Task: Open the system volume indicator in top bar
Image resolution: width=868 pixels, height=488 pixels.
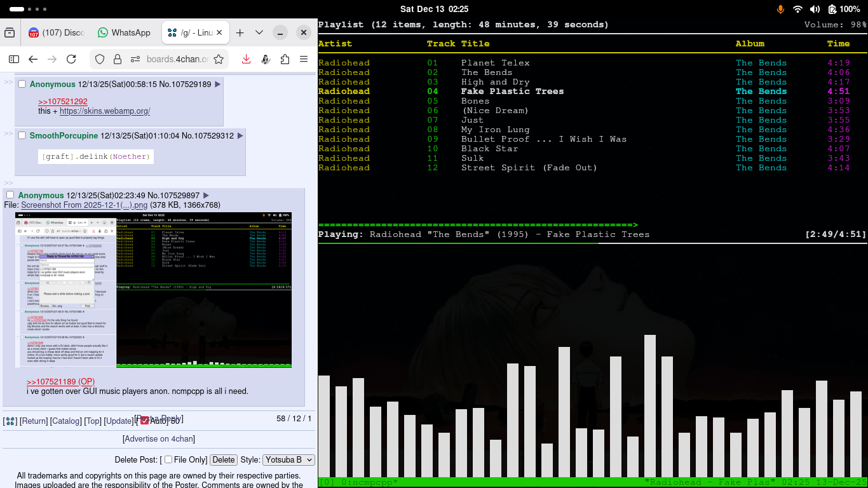Action: (x=815, y=9)
